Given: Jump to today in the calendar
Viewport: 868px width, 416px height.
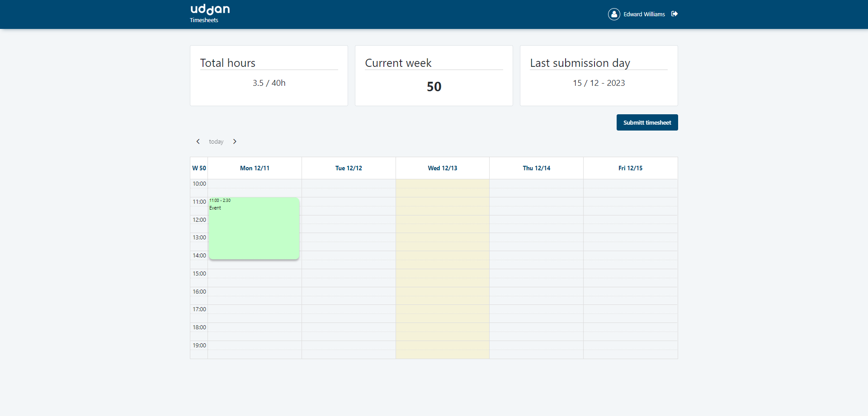Looking at the screenshot, I should point(216,142).
